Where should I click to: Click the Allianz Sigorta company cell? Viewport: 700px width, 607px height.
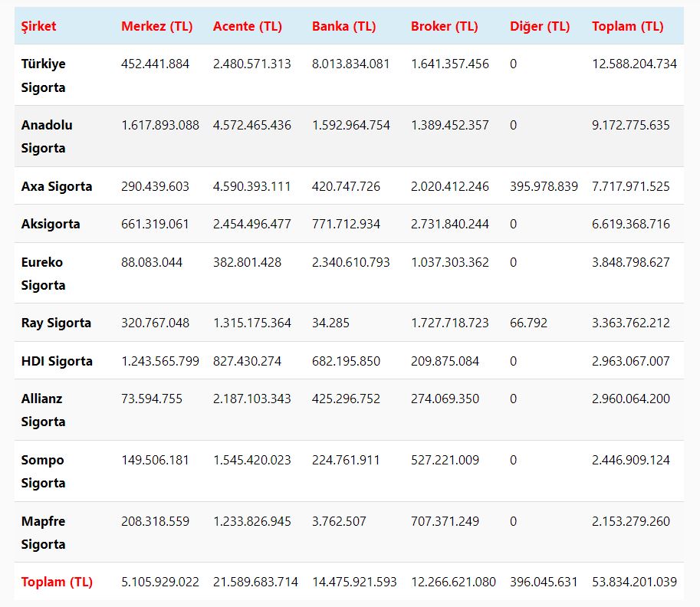43,410
